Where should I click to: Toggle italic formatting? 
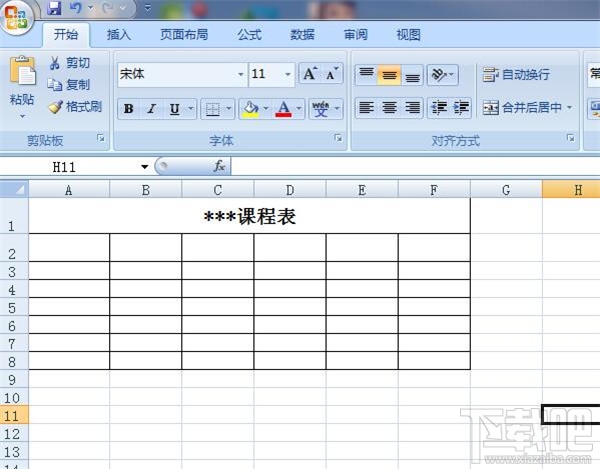[152, 109]
